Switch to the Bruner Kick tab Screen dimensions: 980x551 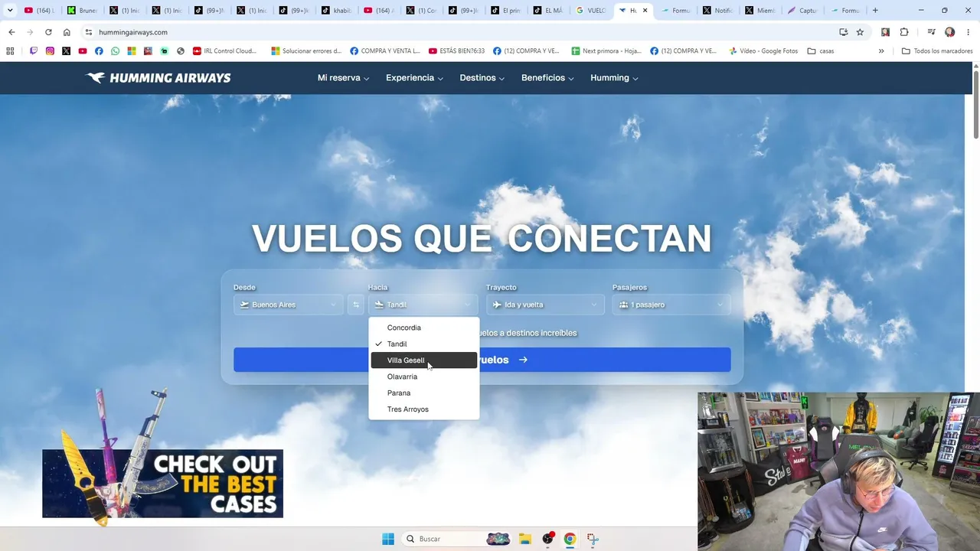(82, 11)
